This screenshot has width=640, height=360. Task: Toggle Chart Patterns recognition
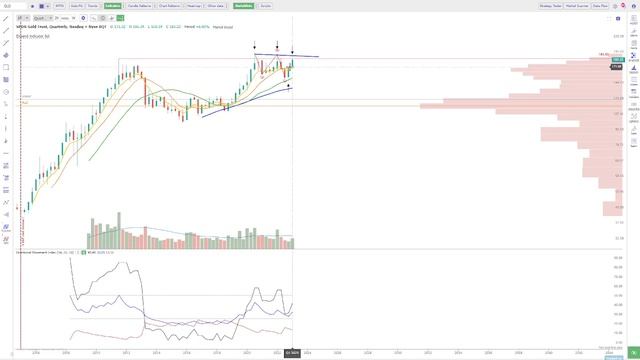(169, 6)
